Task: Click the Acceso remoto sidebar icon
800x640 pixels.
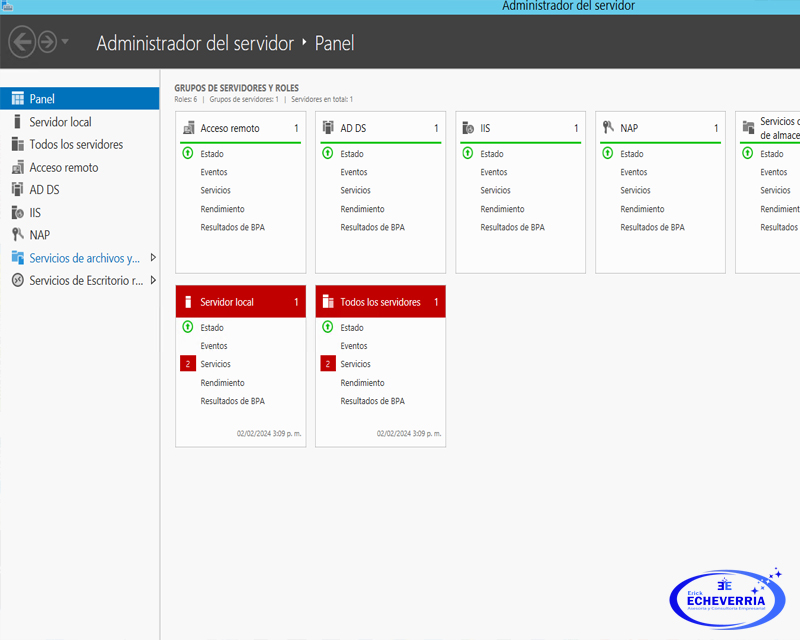Action: pos(18,168)
